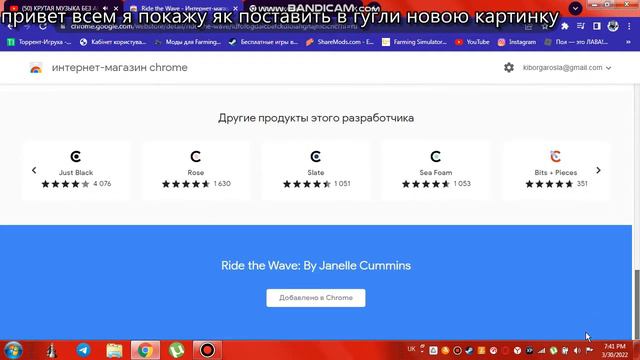The image size is (640, 360).
Task: Close the Ride the Wave tab
Action: coord(236,8)
